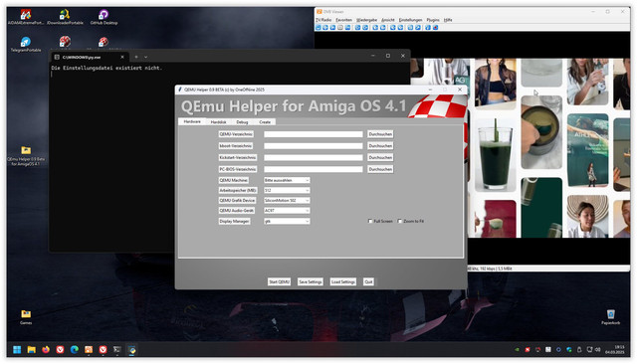The width and height of the screenshot is (637, 364).
Task: Expand the Arbeitsspeicher (MB) dropdown
Action: click(287, 190)
